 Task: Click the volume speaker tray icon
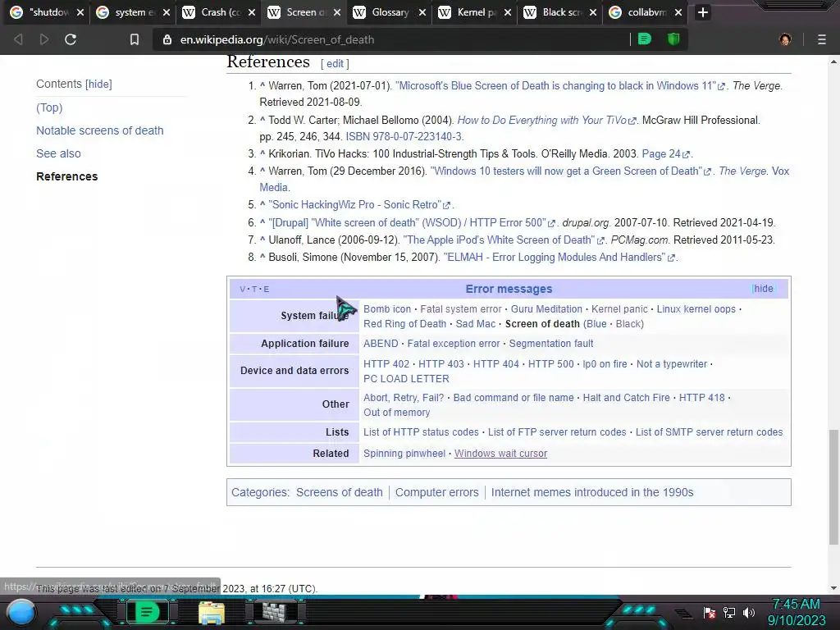pos(749,612)
